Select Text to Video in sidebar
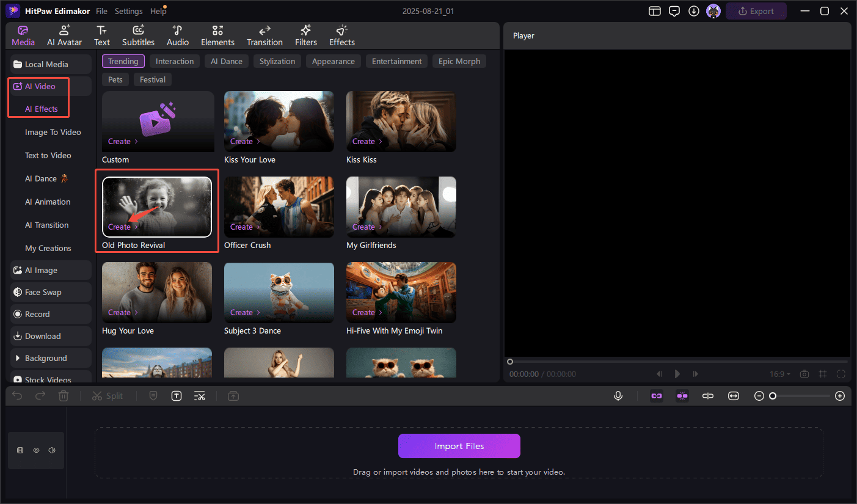Viewport: 857px width, 504px height. (48, 155)
